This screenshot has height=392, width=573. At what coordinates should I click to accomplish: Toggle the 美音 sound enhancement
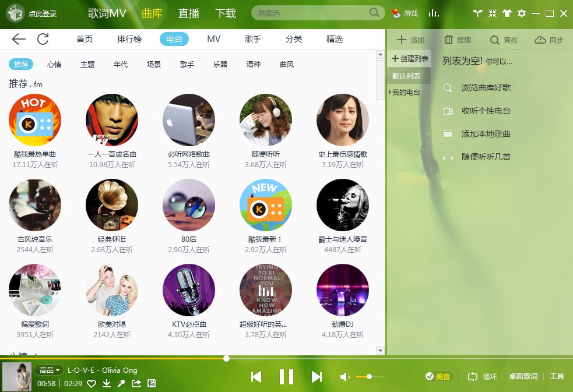pyautogui.click(x=438, y=376)
